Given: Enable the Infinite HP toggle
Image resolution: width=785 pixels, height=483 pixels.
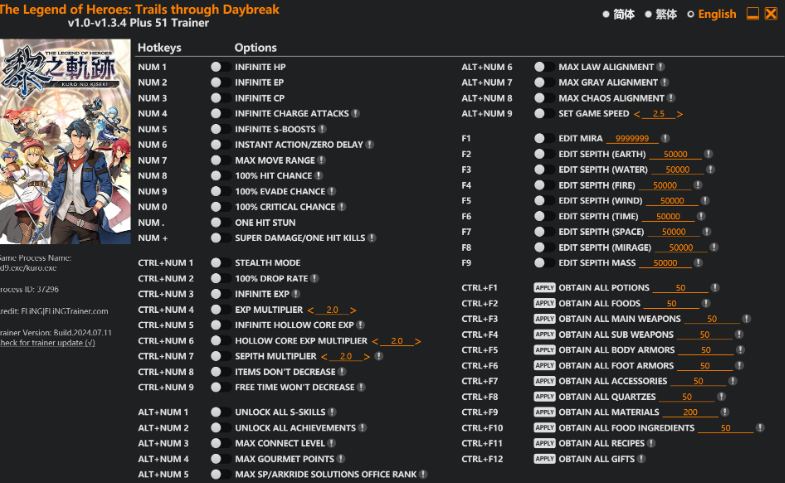Looking at the screenshot, I should coord(216,67).
